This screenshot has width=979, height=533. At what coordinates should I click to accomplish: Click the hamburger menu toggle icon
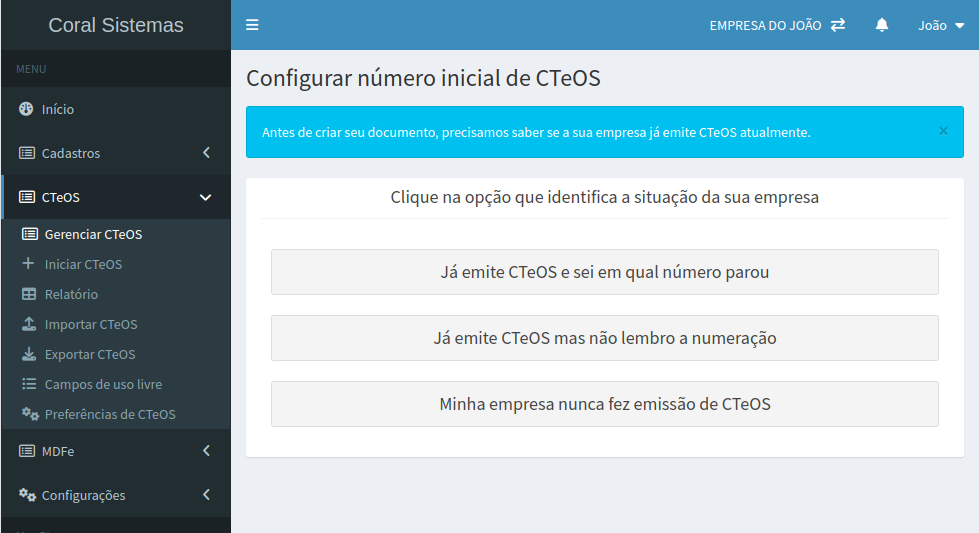point(252,25)
